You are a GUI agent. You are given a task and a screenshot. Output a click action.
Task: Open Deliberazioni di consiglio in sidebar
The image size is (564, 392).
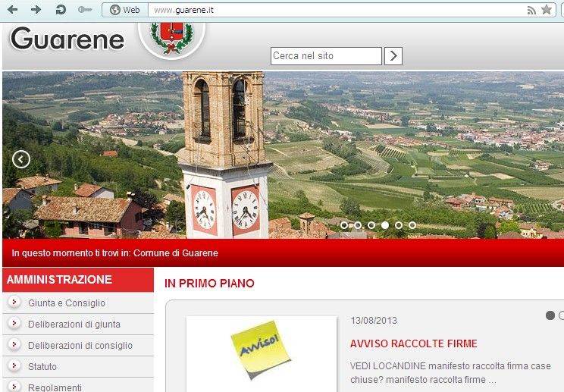coord(80,346)
